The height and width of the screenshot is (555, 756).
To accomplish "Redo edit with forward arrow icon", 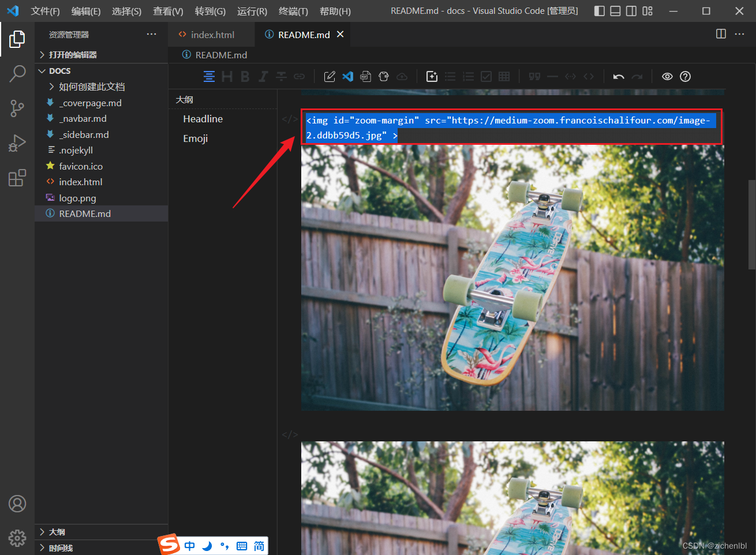I will [x=637, y=77].
